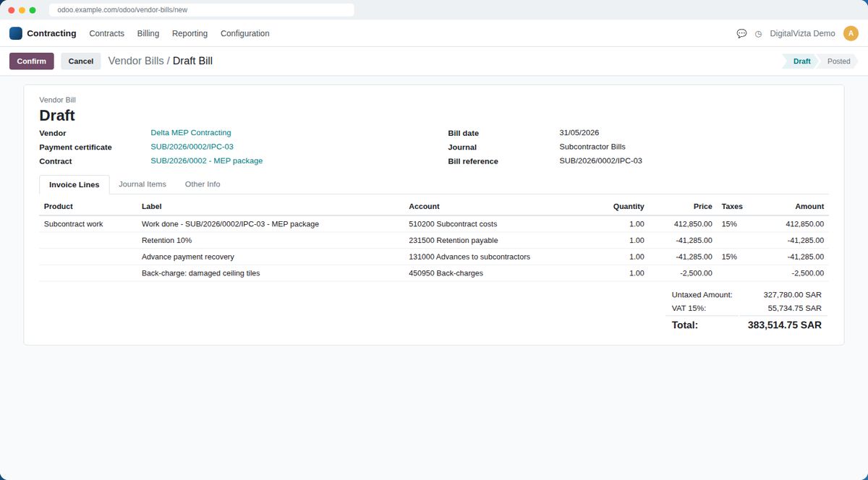868x480 pixels.
Task: Cancel the draft bill
Action: (81, 61)
